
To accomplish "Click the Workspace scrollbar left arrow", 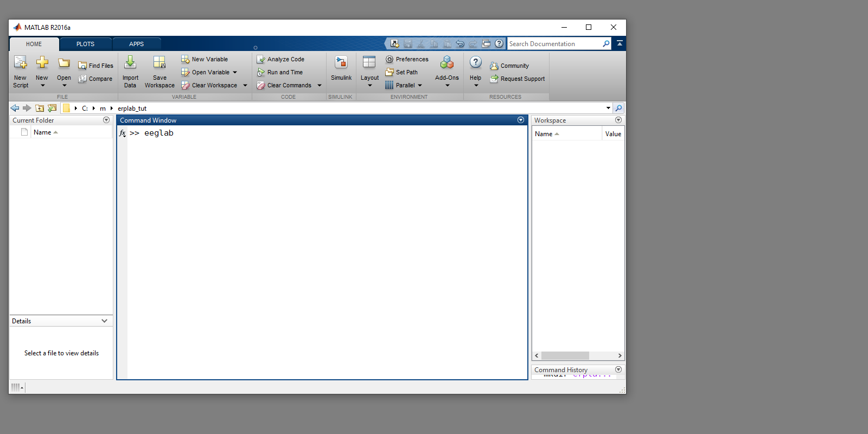I will coord(537,355).
